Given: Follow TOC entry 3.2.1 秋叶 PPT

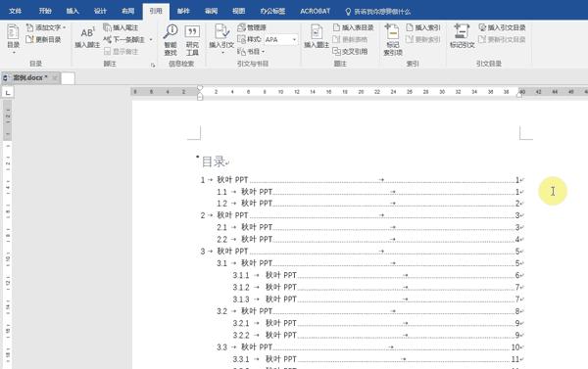Looking at the screenshot, I should tap(378, 323).
